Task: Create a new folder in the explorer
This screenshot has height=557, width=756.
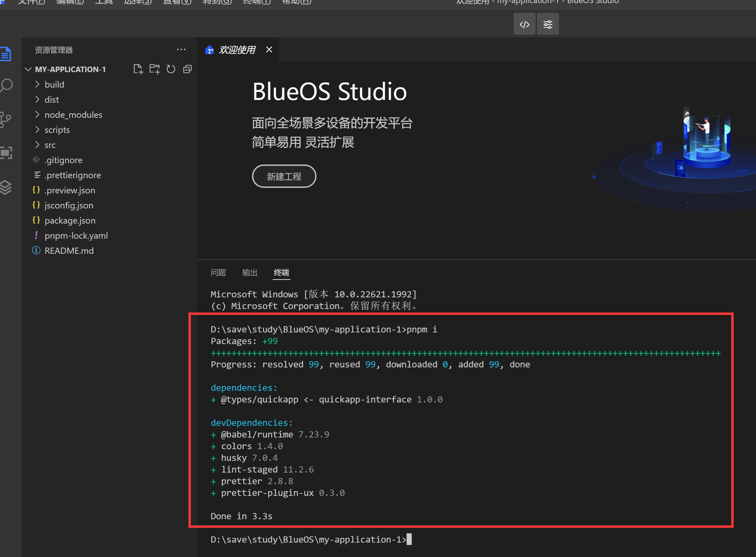Action: (154, 69)
